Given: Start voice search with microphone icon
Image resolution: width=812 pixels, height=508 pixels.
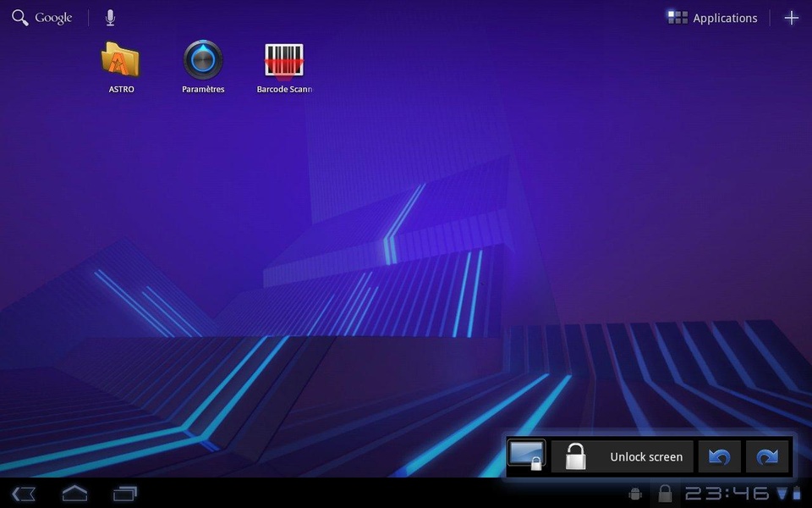Looking at the screenshot, I should point(110,18).
